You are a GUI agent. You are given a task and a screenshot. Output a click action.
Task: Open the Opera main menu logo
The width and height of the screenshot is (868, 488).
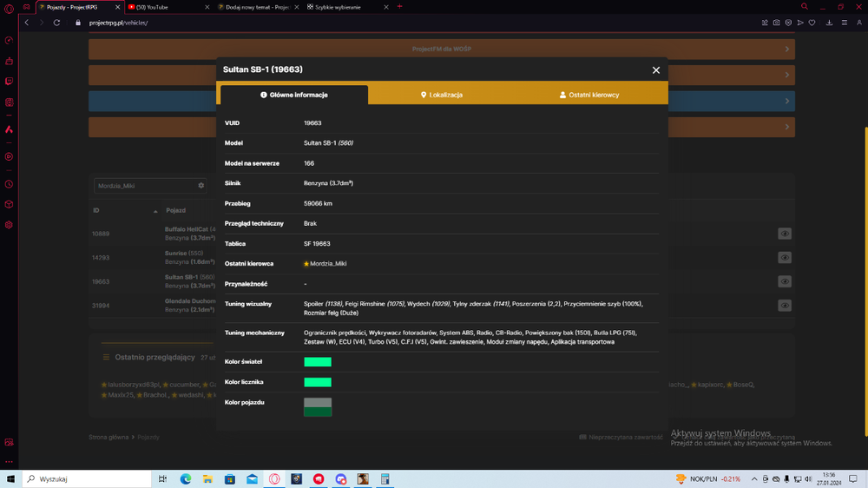(x=9, y=9)
